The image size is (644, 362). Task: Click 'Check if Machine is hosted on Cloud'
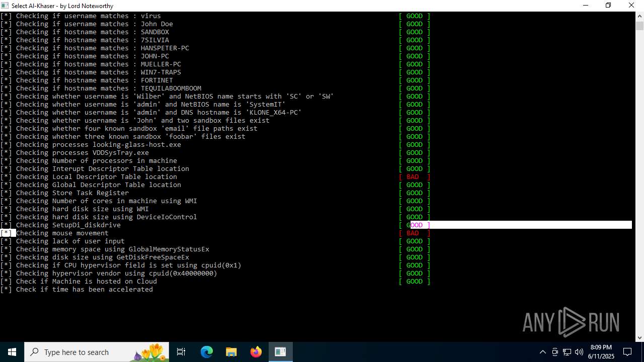87,281
